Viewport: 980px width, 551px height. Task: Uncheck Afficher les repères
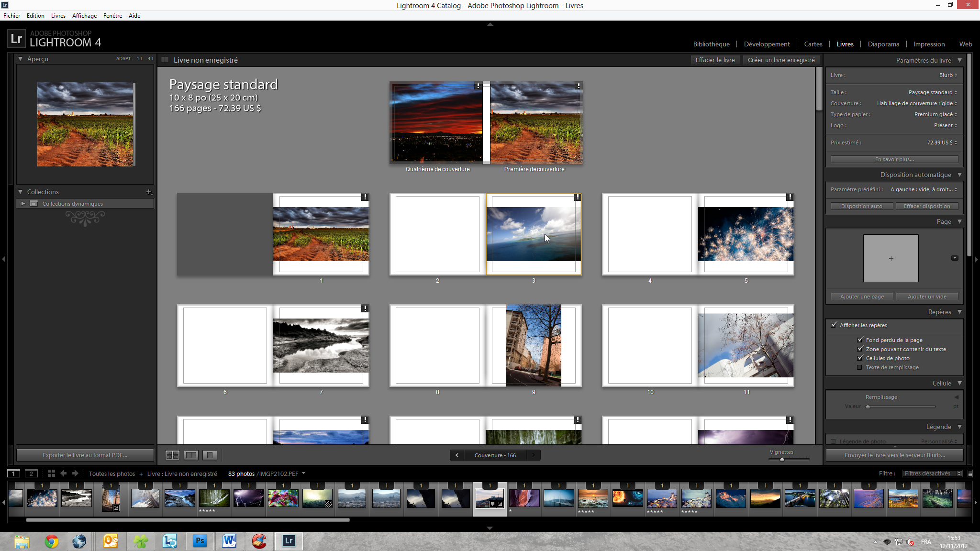point(834,325)
